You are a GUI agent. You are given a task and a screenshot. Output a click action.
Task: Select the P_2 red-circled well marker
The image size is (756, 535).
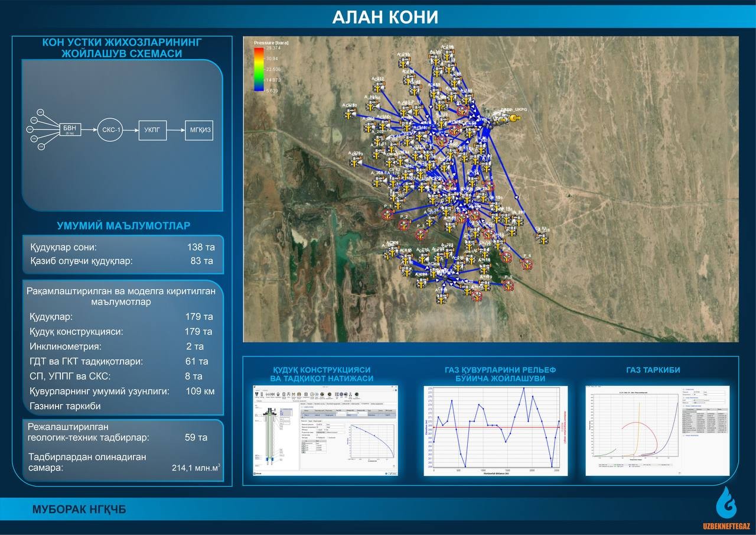coord(405,225)
